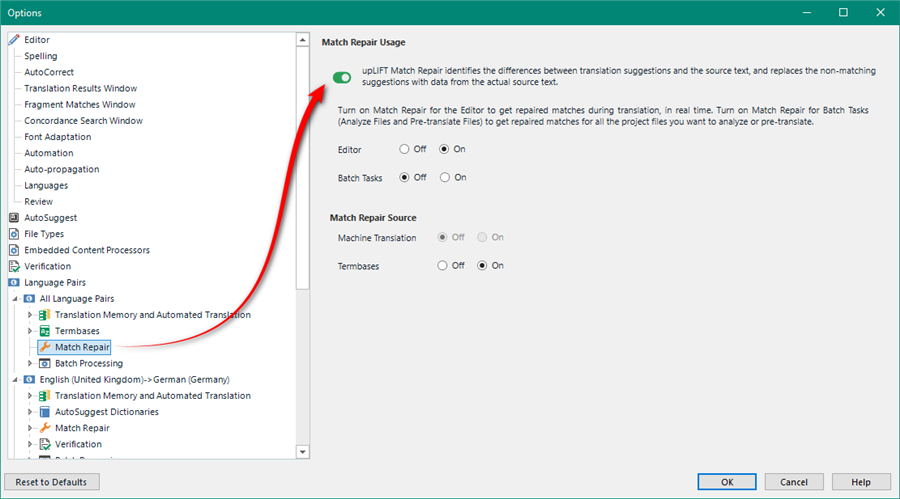Click the tree scrollbar down arrow
This screenshot has height=499, width=900.
click(x=302, y=452)
